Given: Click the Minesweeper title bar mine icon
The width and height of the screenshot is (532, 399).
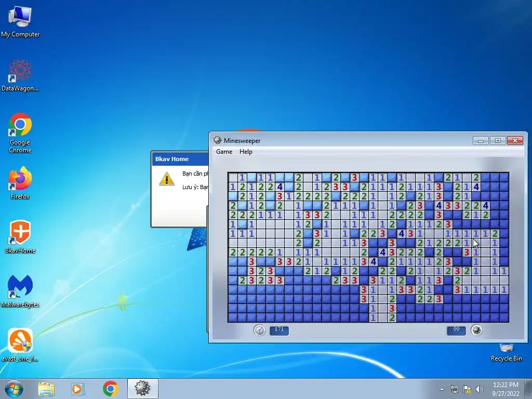Looking at the screenshot, I should [x=218, y=140].
